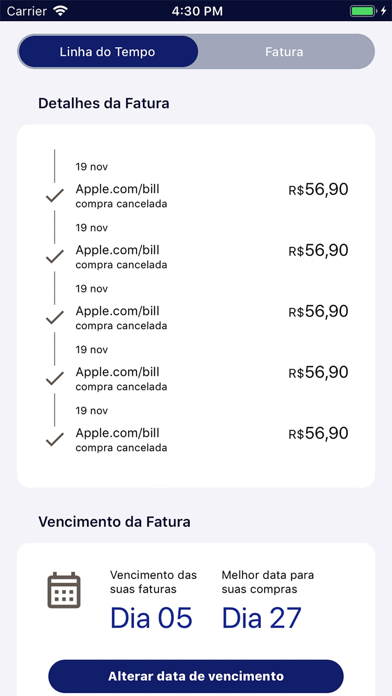Tap the calendar icon in Vencimento section
The image size is (392, 696).
coord(64,590)
